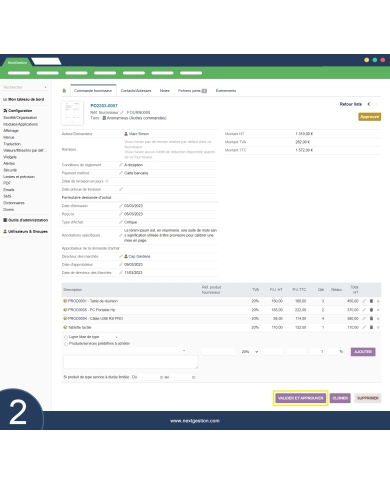Viewport: 390px width, 484px height.
Task: Delete the Câble USB line (trash)
Action: [371, 319]
